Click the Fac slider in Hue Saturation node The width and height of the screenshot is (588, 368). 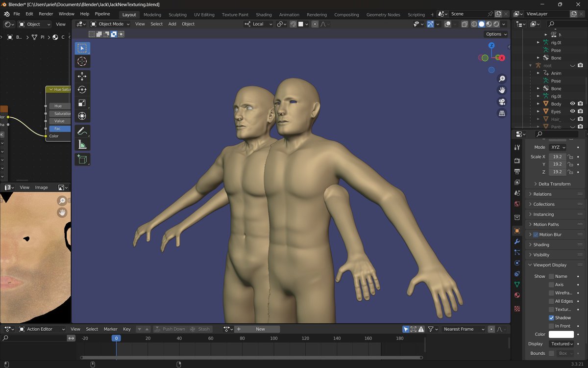coord(59,129)
